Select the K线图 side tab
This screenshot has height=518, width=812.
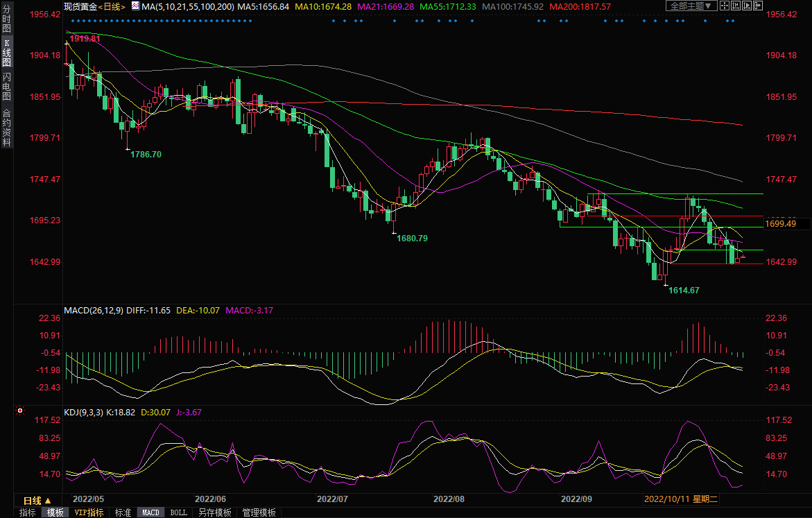pos(6,53)
